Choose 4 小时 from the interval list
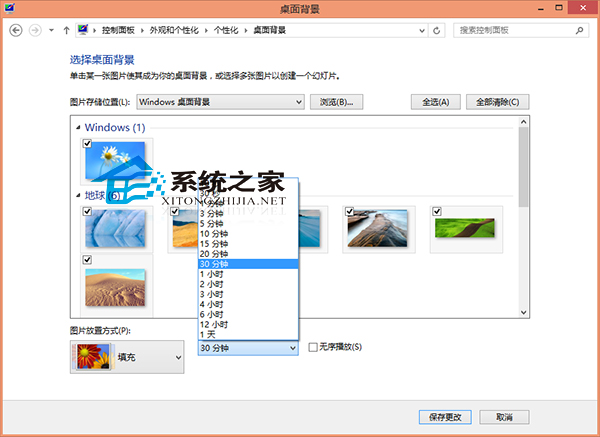This screenshot has height=437, width=600. click(248, 304)
